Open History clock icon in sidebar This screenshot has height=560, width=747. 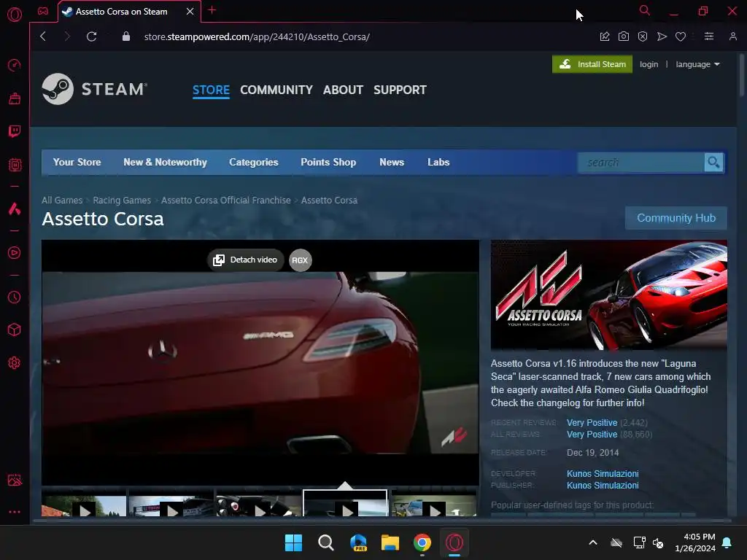pyautogui.click(x=15, y=297)
